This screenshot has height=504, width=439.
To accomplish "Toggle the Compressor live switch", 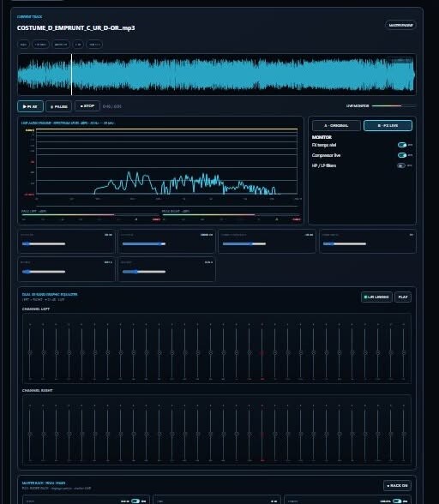I will pos(401,155).
